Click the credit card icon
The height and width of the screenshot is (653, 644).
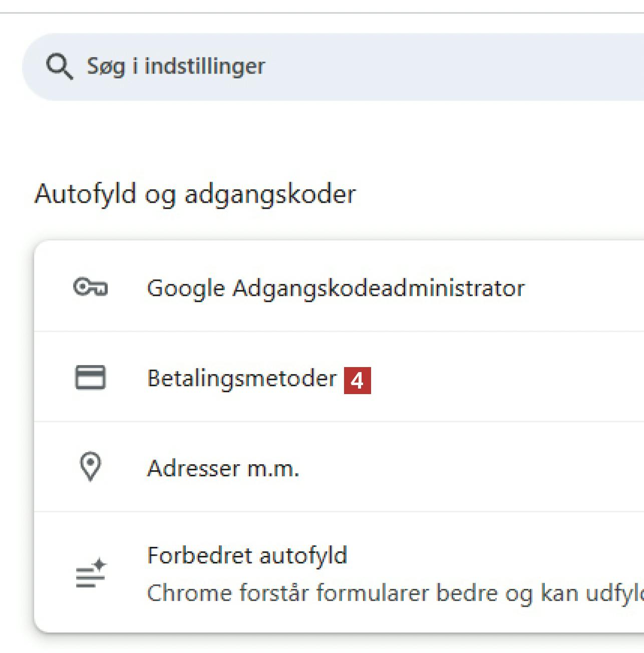(90, 377)
